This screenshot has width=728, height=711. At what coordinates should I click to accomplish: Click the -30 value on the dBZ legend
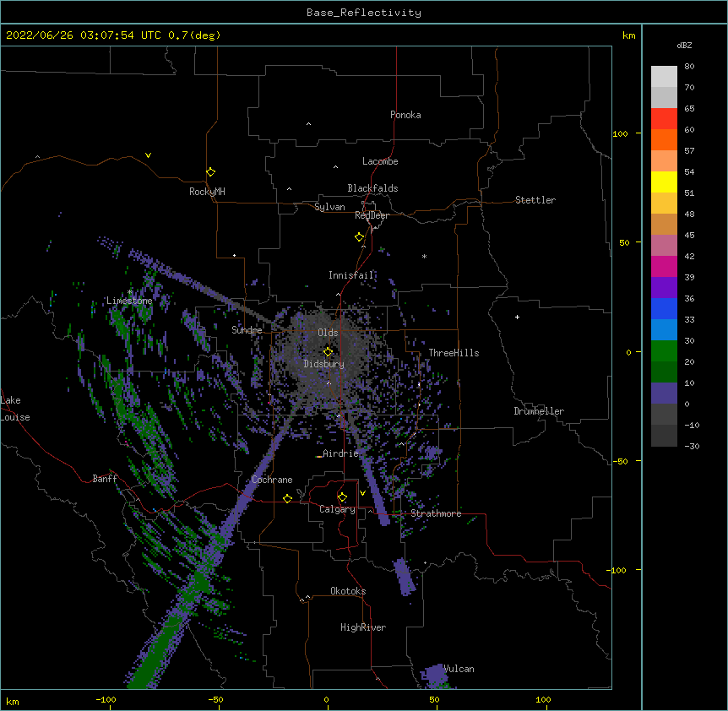point(692,446)
